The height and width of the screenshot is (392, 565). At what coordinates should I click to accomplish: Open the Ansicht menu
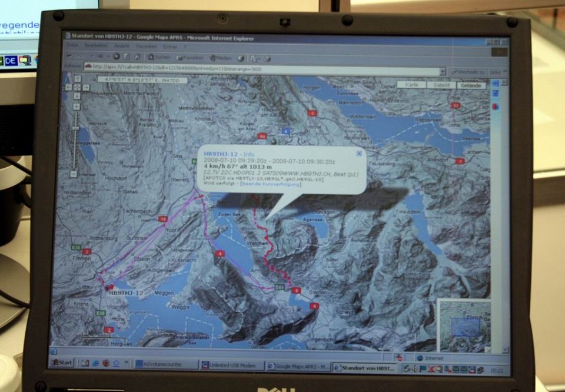pos(122,46)
